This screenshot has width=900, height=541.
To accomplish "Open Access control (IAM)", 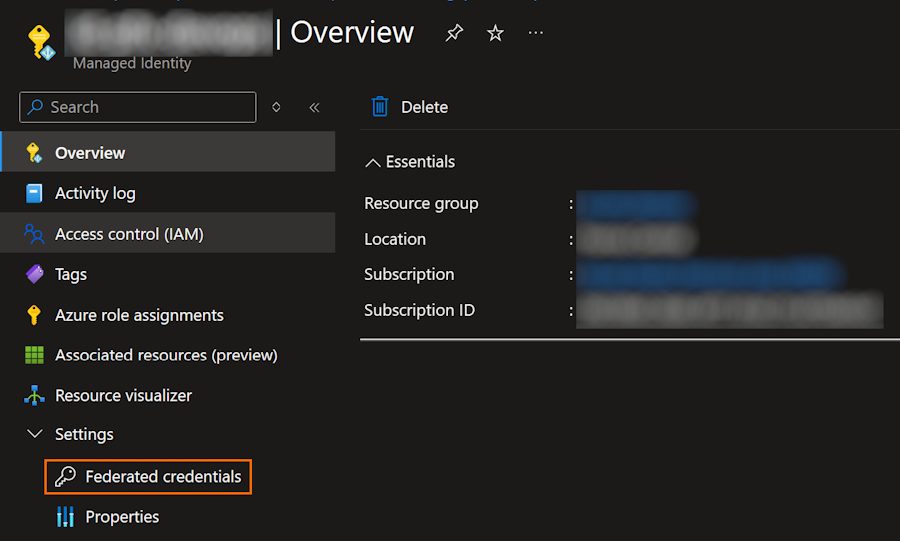I will (x=168, y=233).
